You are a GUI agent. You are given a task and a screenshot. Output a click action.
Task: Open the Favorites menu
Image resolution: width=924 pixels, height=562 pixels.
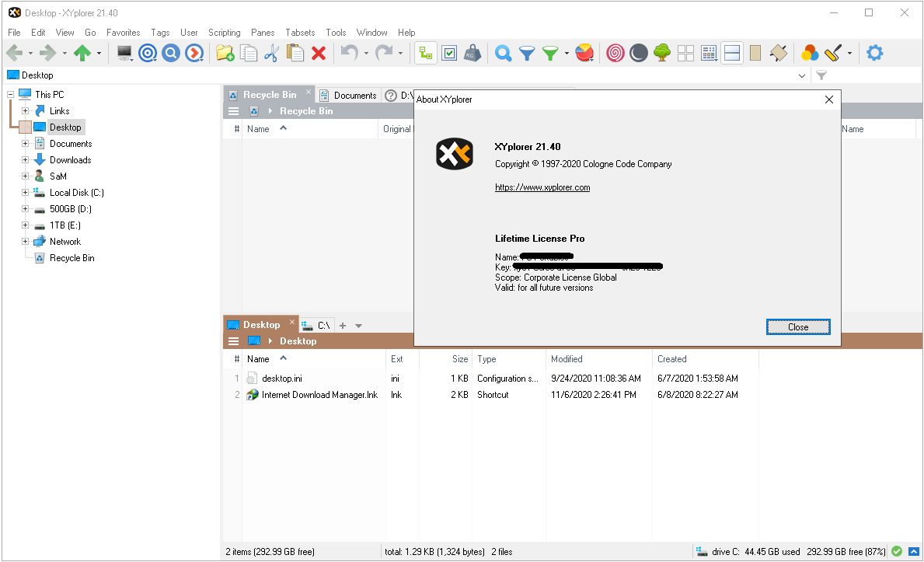click(123, 33)
